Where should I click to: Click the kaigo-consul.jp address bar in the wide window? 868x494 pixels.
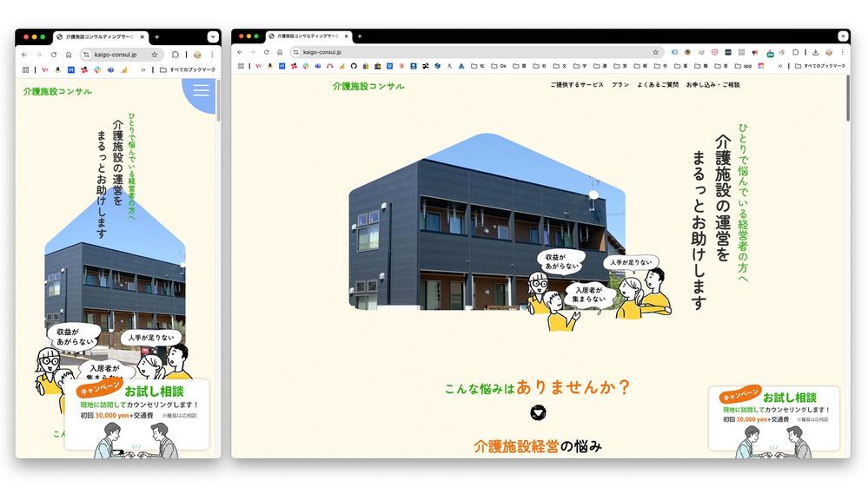476,52
